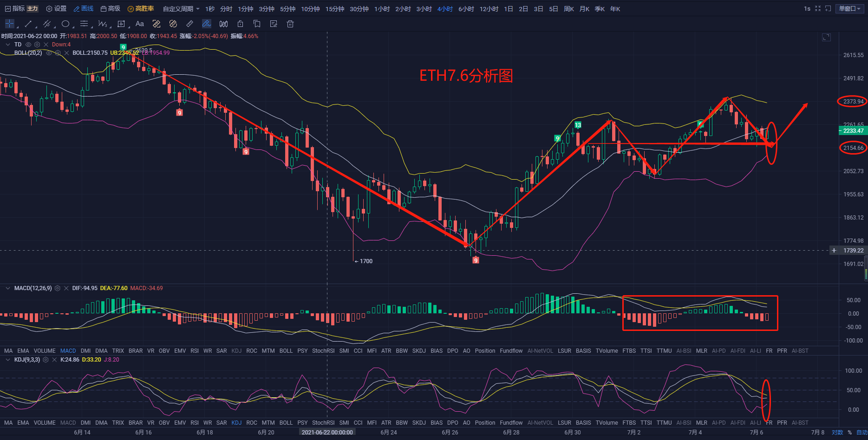This screenshot has width=868, height=440.
Task: Open the TD indicator settings gear
Action: click(37, 45)
